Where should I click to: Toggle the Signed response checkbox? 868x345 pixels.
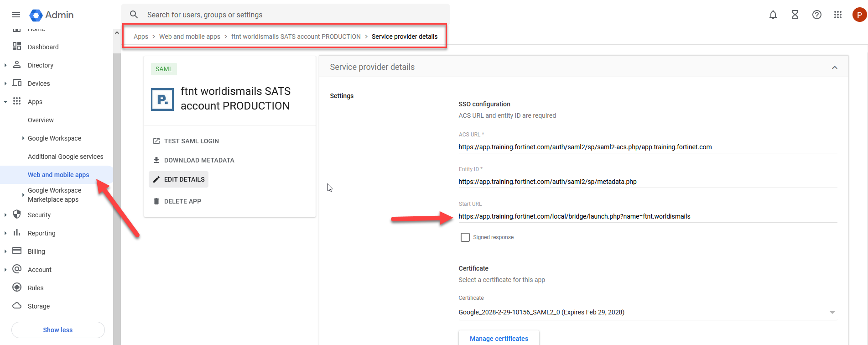point(465,237)
